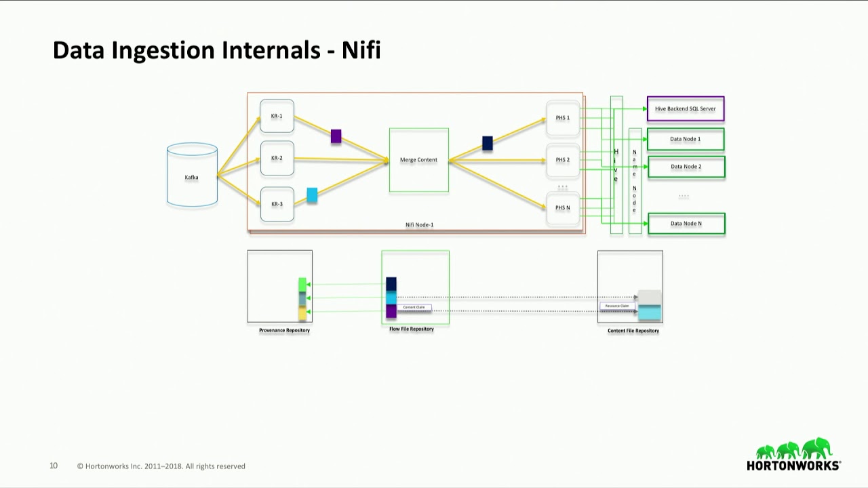Click the vertical Name Node bar
This screenshot has width=868, height=488.
[x=635, y=181]
